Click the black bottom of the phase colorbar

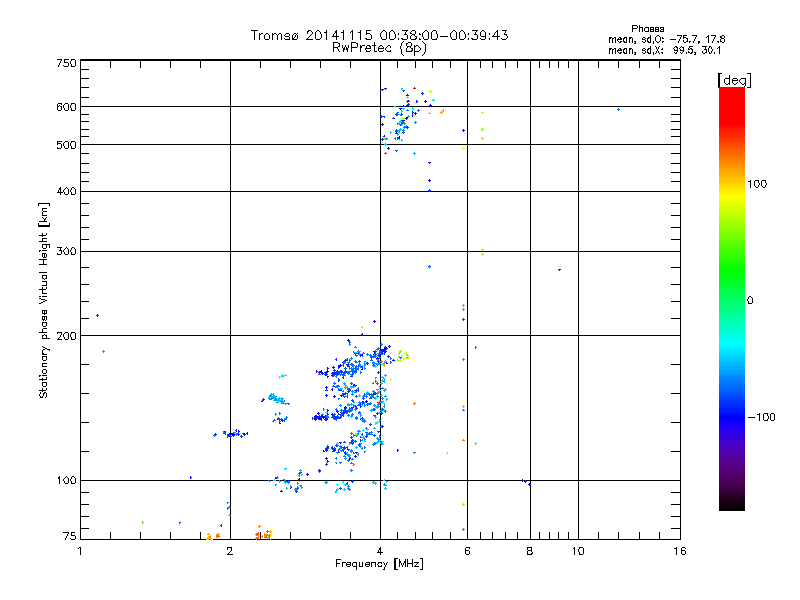732,502
